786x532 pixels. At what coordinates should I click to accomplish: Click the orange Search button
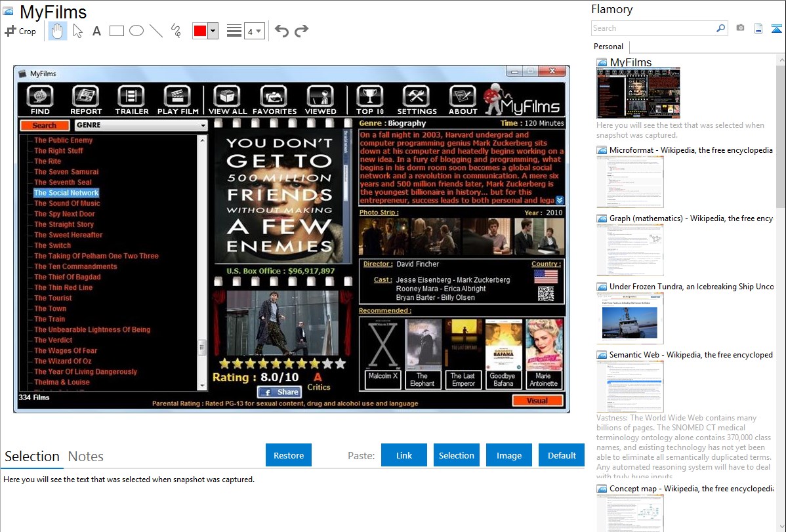[x=45, y=125]
